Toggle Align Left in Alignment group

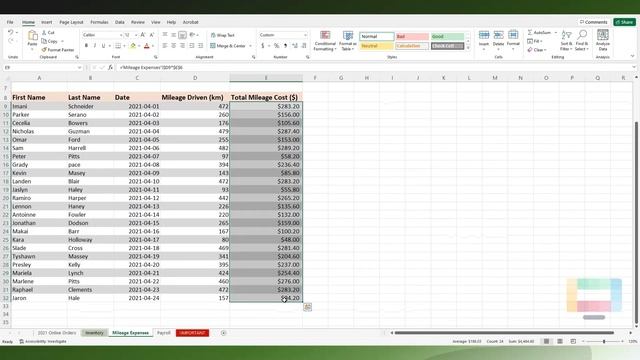click(165, 46)
